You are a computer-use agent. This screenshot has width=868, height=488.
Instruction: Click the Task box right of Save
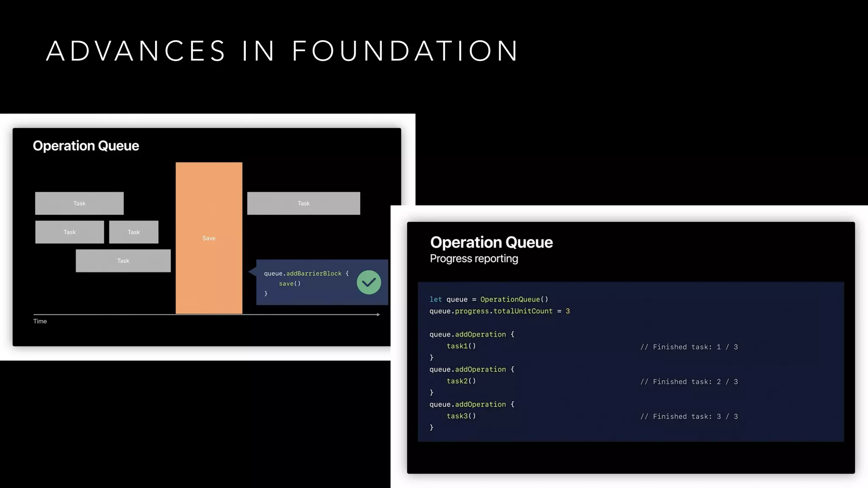(303, 203)
